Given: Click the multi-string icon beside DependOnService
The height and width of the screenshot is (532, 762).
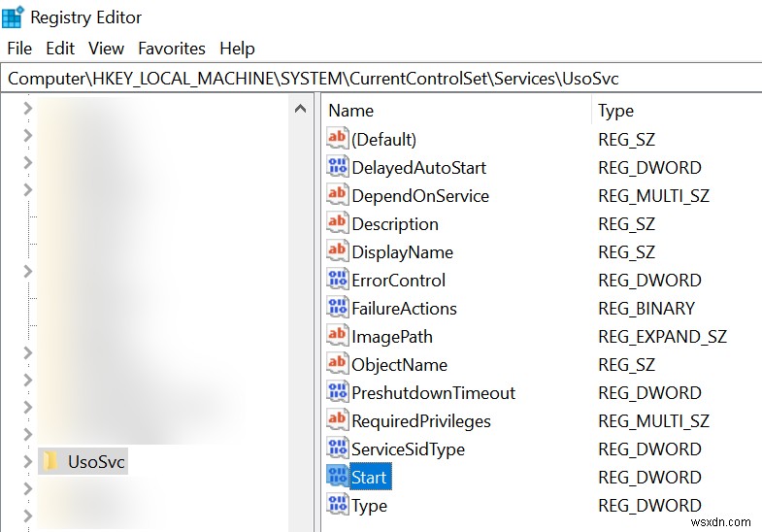Looking at the screenshot, I should (337, 195).
